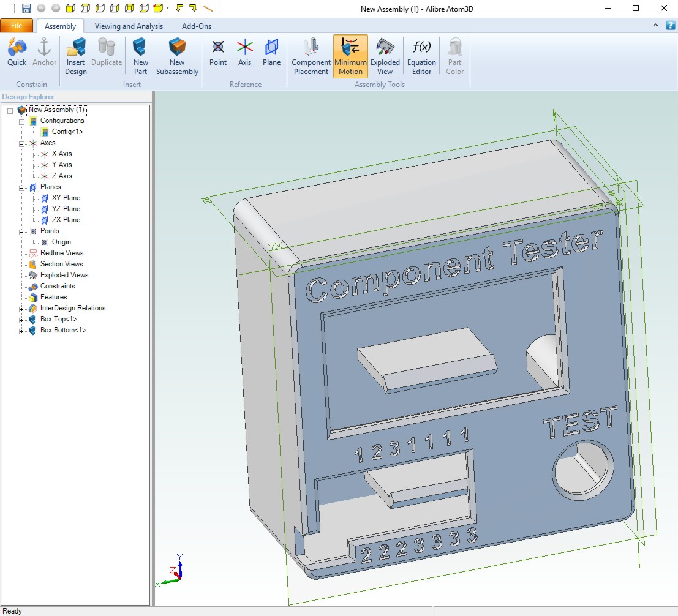Screen dimensions: 678x616
Task: Open the Part Color picker
Action: point(454,55)
